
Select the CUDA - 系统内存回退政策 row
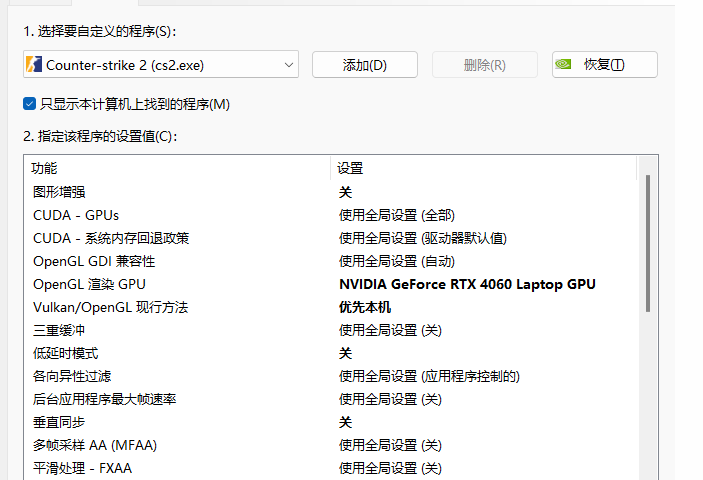click(331, 238)
